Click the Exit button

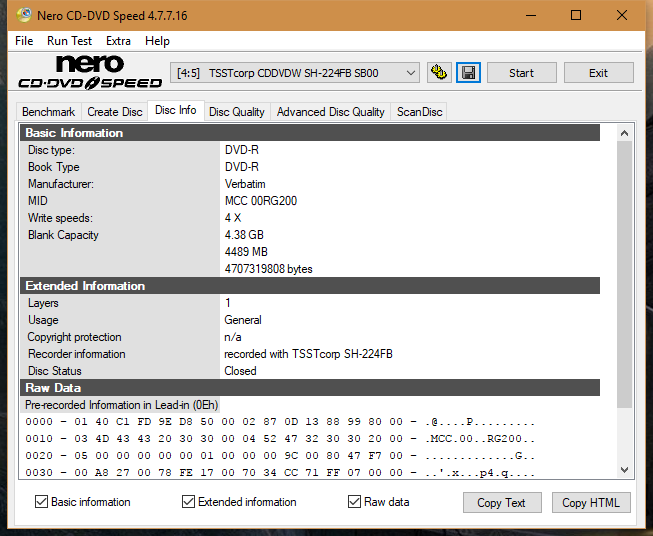598,73
